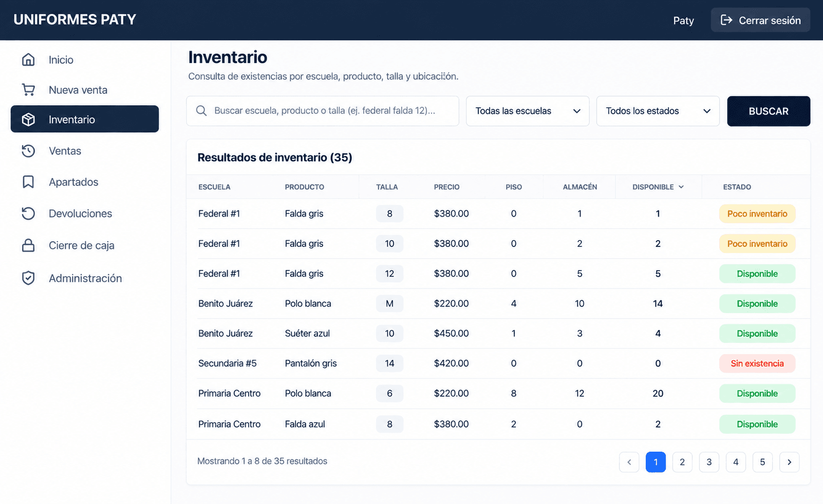The image size is (823, 504).
Task: Open Administración menu item
Action: pos(85,278)
